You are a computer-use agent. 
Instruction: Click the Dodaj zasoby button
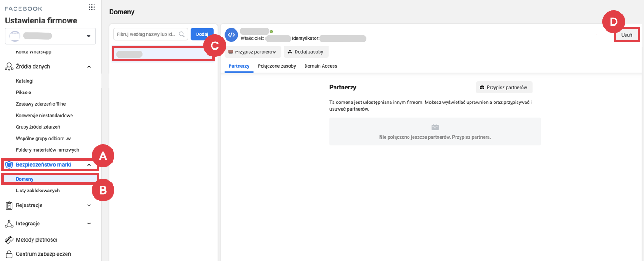point(306,52)
